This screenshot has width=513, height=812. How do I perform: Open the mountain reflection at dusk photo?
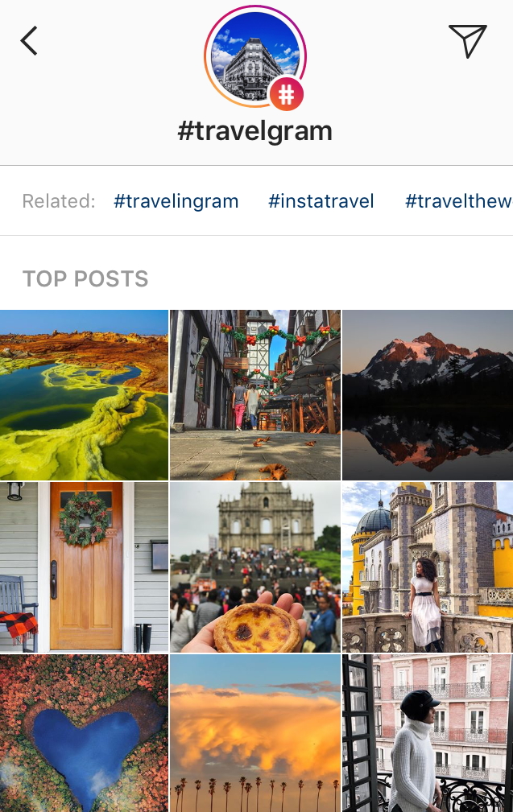pos(428,395)
